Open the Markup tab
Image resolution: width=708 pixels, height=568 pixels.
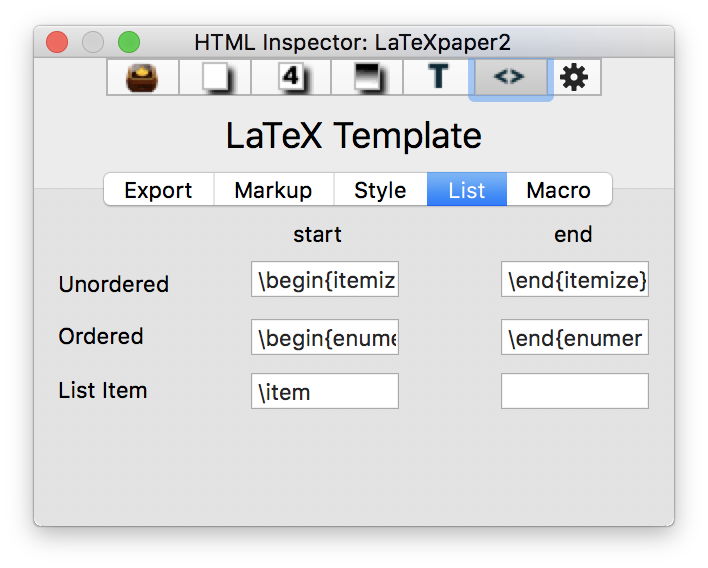[x=273, y=190]
